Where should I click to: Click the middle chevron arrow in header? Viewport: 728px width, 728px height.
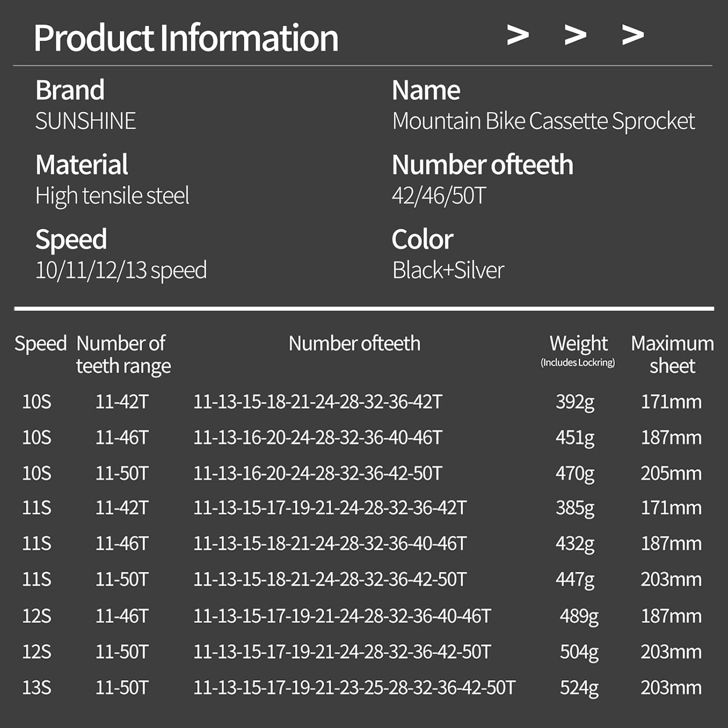(x=576, y=35)
